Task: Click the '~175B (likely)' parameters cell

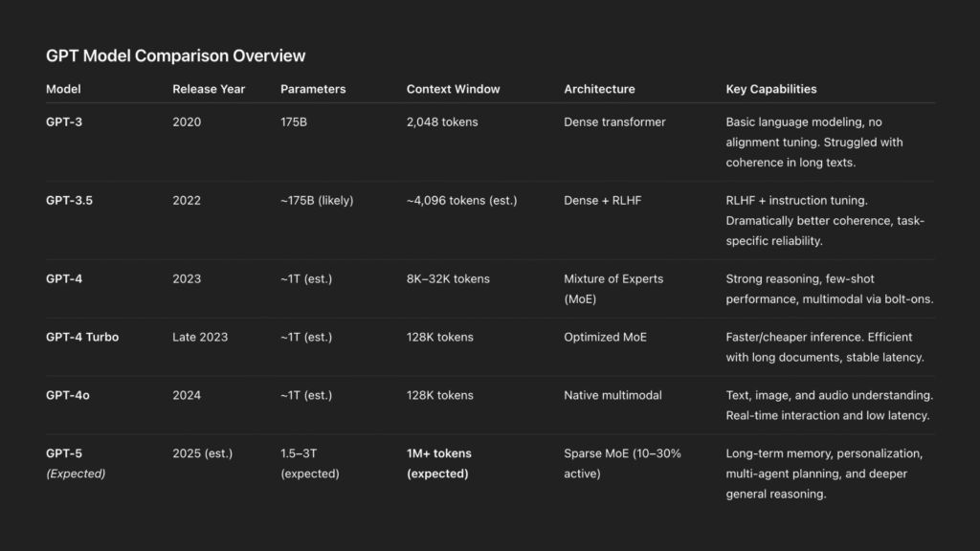Action: point(317,201)
